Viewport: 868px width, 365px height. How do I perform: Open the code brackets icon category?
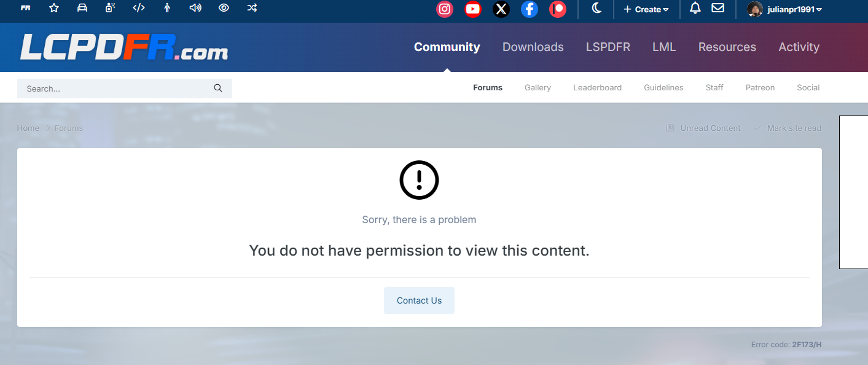point(139,8)
